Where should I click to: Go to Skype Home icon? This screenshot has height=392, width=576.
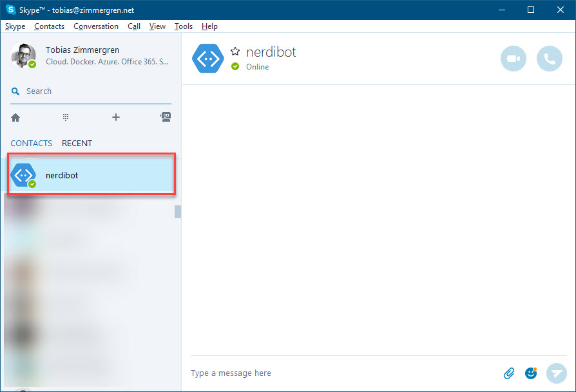tap(15, 117)
